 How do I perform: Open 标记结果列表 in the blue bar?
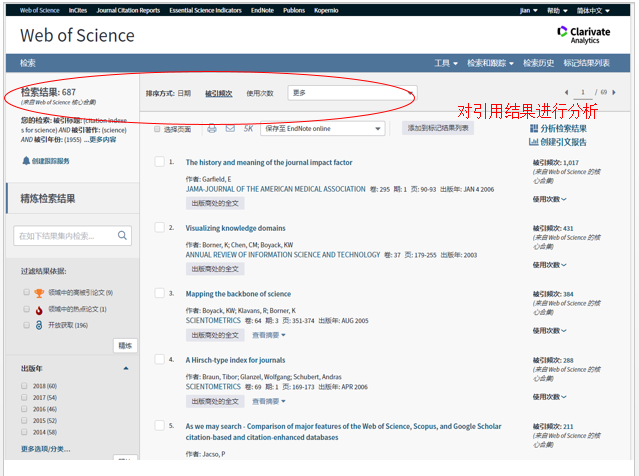pyautogui.click(x=586, y=63)
